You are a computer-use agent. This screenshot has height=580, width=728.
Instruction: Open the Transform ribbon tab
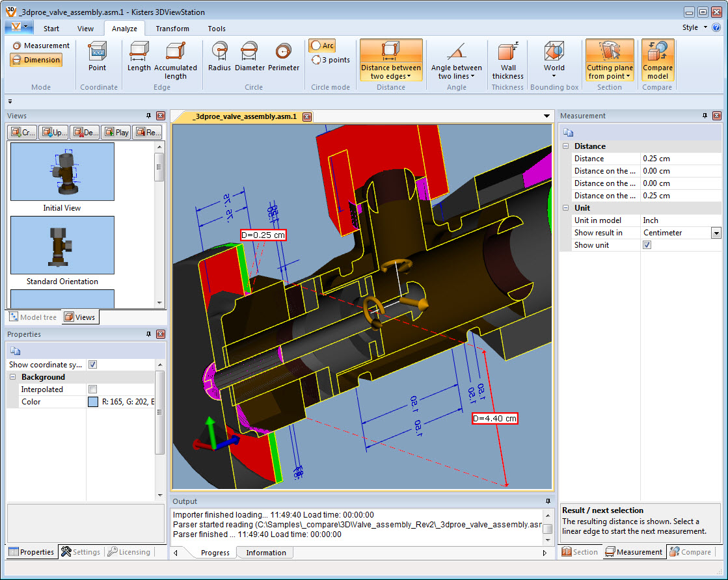pyautogui.click(x=172, y=29)
